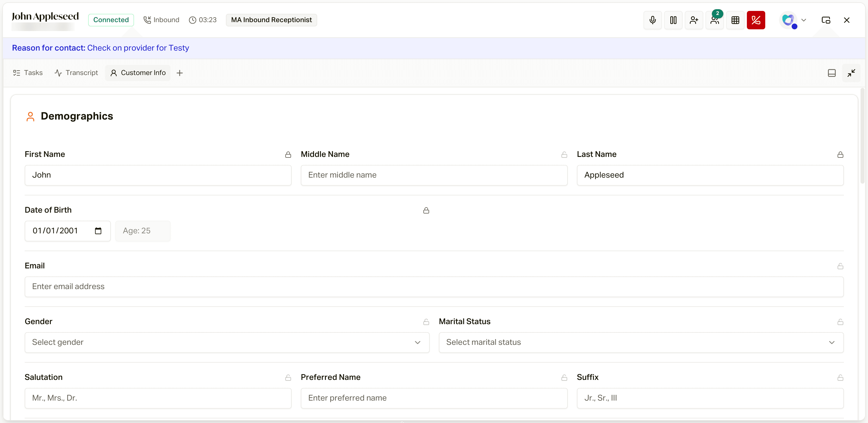The image size is (868, 423).
Task: Click the Suffix input field
Action: (x=710, y=398)
